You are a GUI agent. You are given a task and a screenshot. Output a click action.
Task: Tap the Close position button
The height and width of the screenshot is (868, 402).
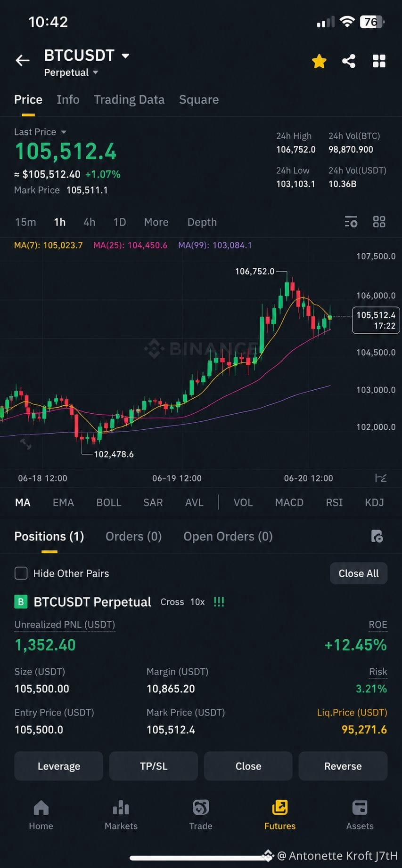pos(248,766)
